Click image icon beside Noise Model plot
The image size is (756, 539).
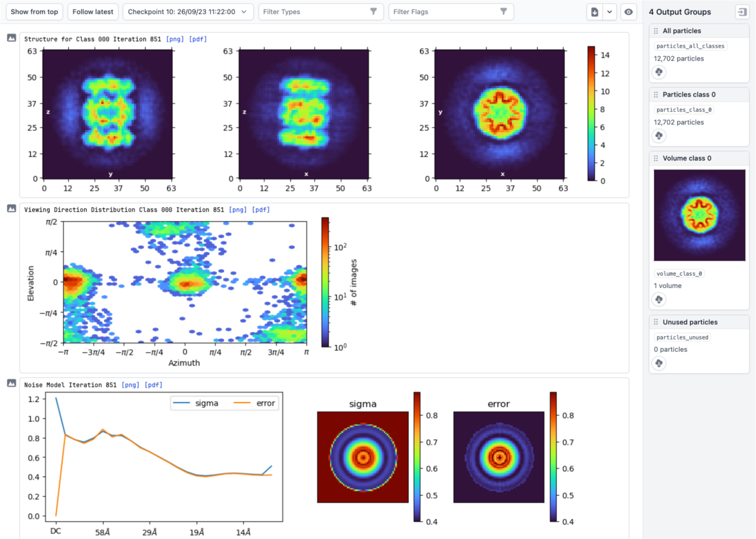11,383
